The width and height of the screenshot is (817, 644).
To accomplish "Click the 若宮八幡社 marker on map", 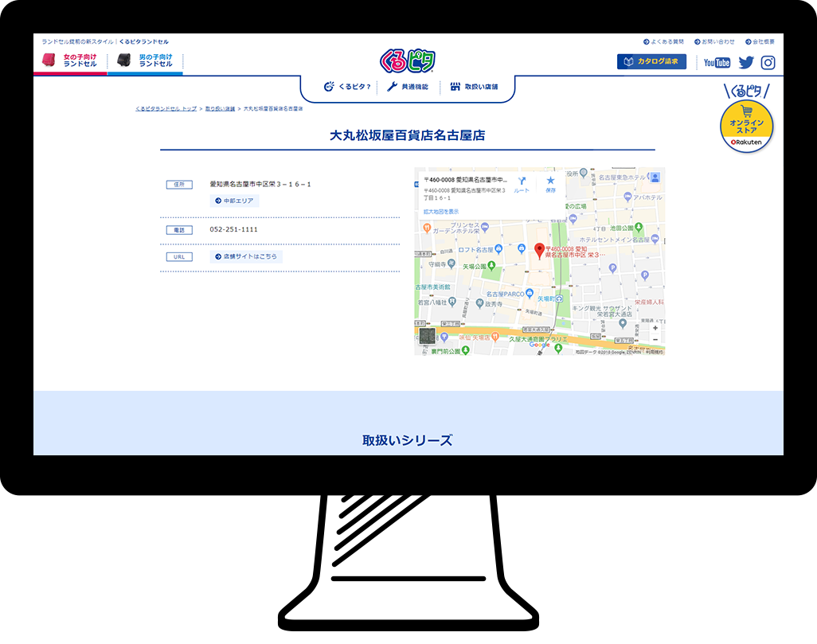I will pyautogui.click(x=452, y=302).
